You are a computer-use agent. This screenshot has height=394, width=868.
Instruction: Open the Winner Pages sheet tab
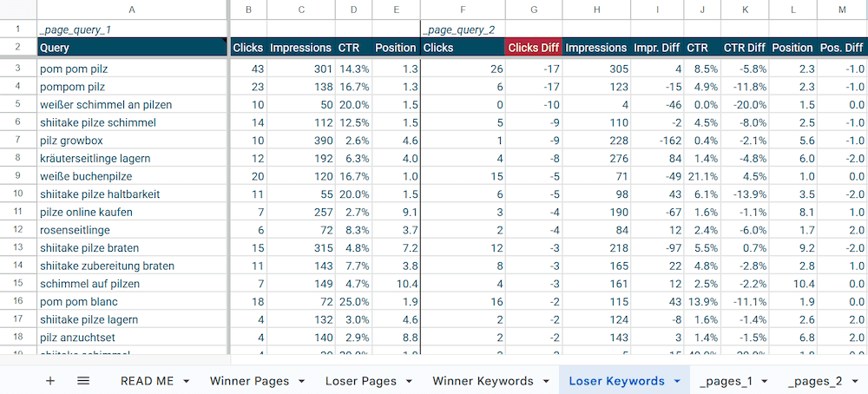tap(249, 381)
